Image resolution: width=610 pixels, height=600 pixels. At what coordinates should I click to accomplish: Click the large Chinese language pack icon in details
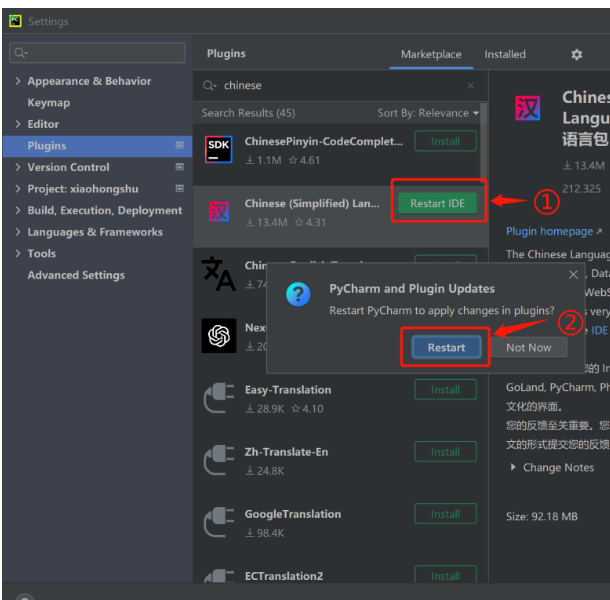(527, 108)
